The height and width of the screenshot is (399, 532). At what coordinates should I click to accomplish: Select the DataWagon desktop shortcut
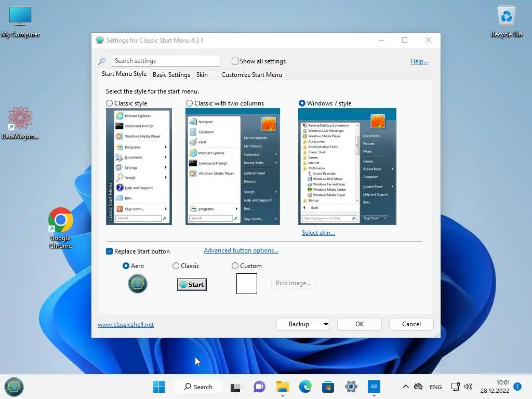point(20,123)
